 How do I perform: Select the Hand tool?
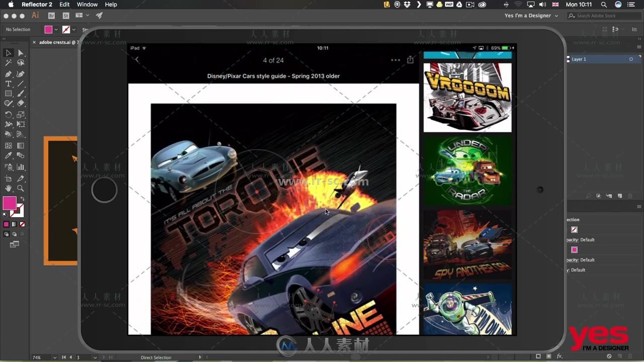tap(9, 189)
